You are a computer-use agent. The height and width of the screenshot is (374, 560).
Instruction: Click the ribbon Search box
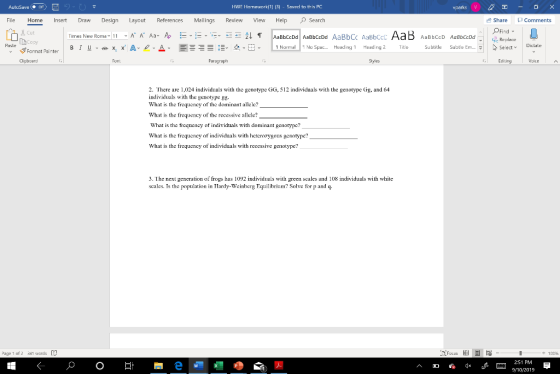coord(313,20)
